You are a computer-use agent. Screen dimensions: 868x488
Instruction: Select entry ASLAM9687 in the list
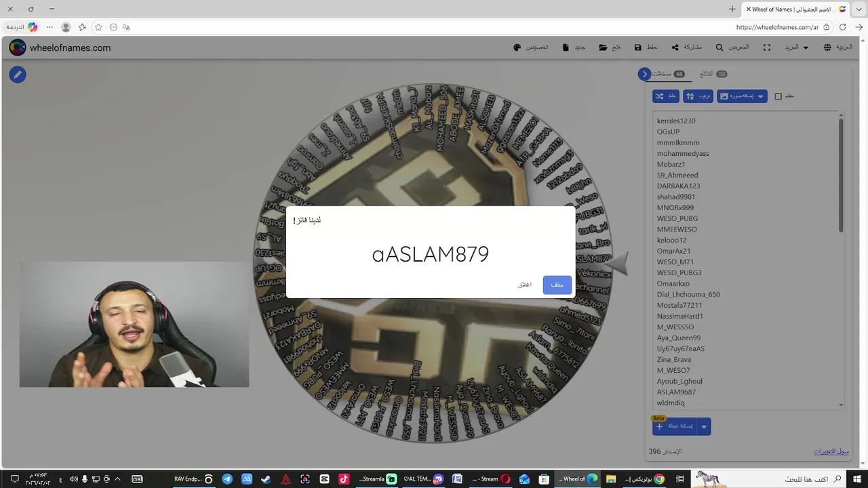tap(676, 392)
